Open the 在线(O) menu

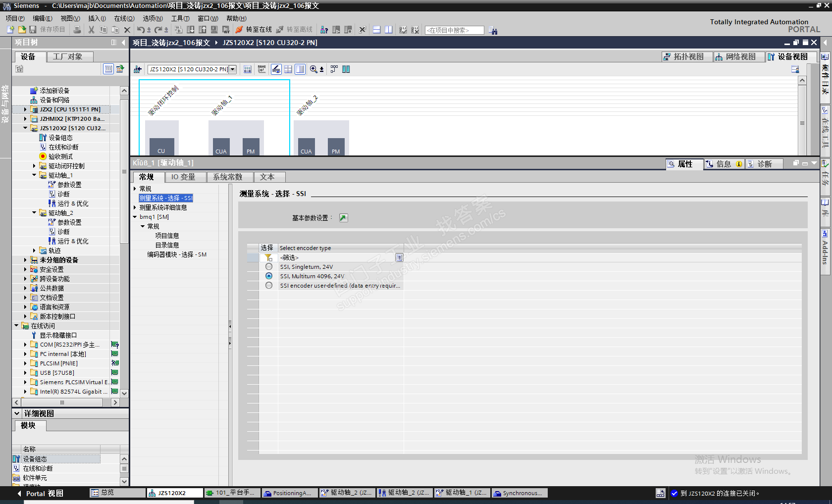coord(124,18)
